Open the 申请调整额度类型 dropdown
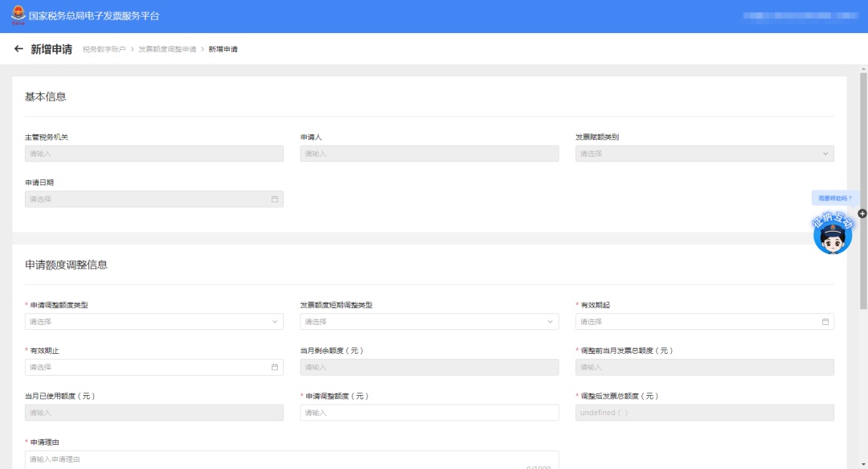Image resolution: width=868 pixels, height=469 pixels. pos(154,322)
